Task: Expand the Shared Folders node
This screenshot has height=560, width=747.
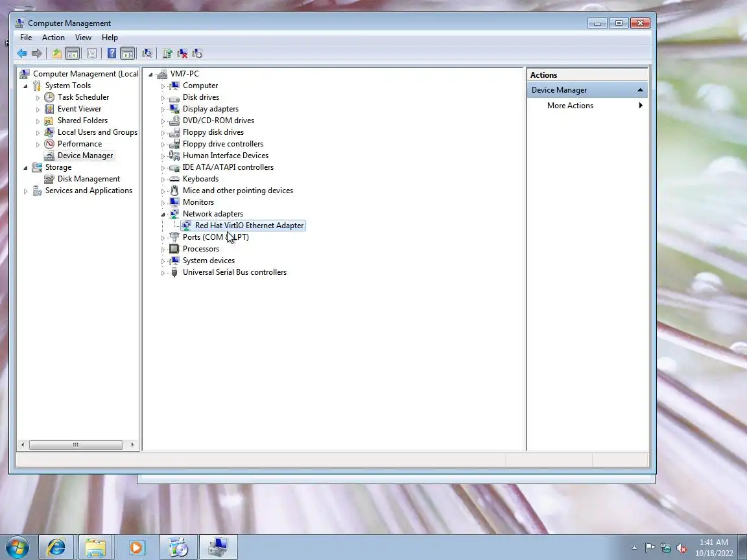Action: [x=38, y=121]
